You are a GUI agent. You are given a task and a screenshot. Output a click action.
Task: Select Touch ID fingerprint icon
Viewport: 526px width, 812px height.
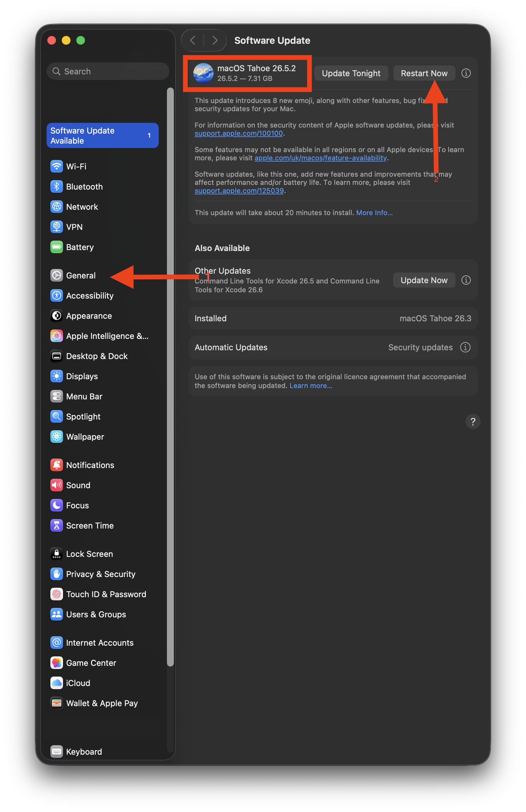[57, 594]
